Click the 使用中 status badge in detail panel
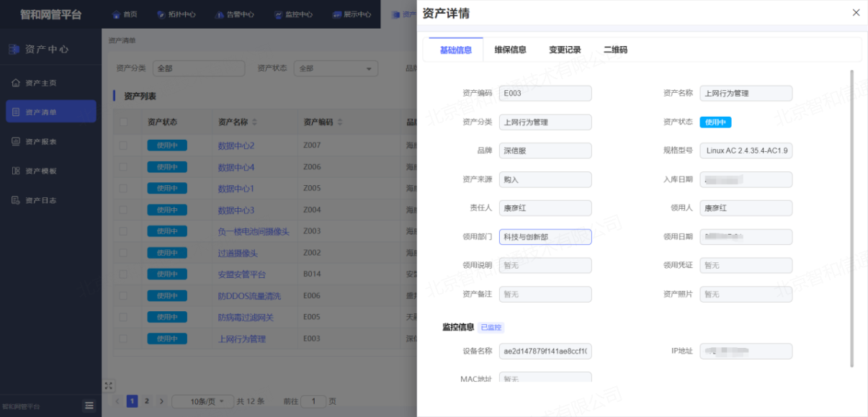The image size is (868, 417). click(715, 122)
